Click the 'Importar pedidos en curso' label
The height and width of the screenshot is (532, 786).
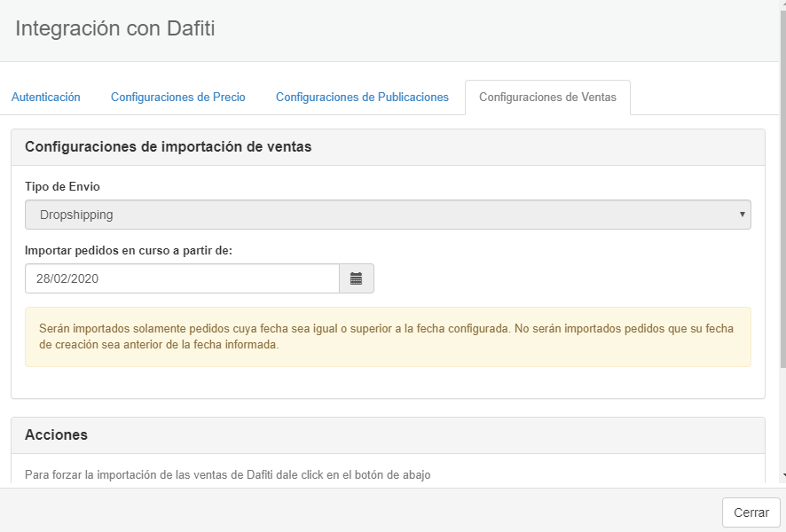click(x=129, y=250)
